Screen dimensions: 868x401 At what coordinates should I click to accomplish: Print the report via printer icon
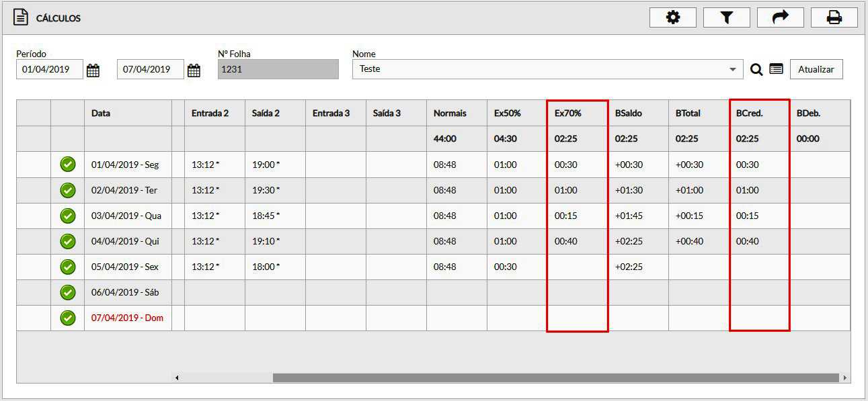[x=834, y=18]
